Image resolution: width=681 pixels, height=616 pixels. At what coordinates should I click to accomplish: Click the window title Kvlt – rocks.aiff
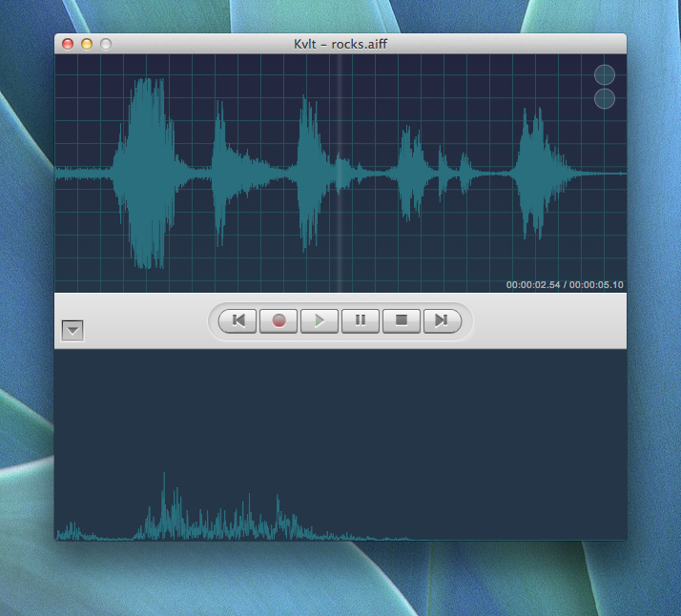point(340,44)
